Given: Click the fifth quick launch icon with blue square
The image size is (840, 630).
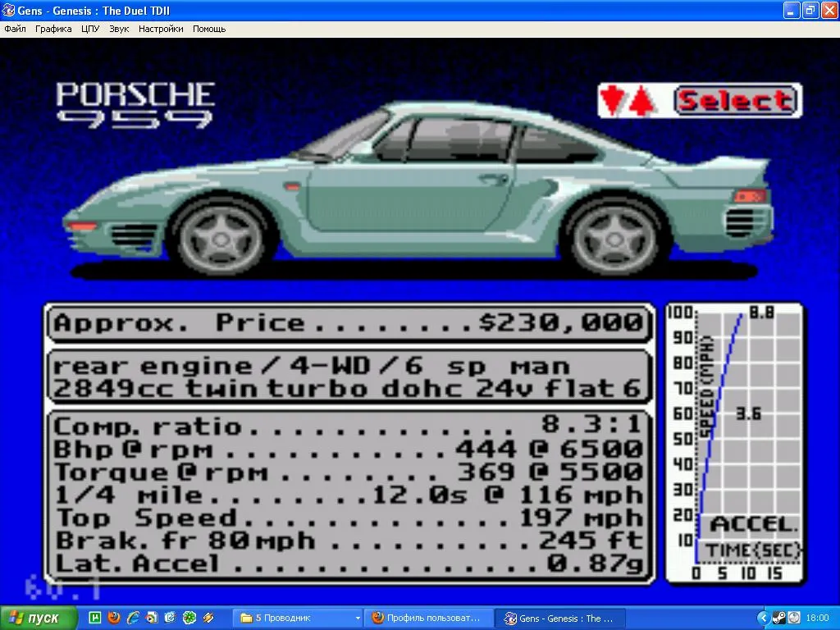Looking at the screenshot, I should click(171, 619).
